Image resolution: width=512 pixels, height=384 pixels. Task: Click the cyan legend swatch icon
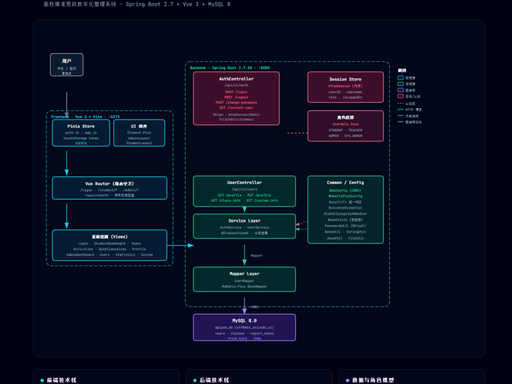(400, 78)
